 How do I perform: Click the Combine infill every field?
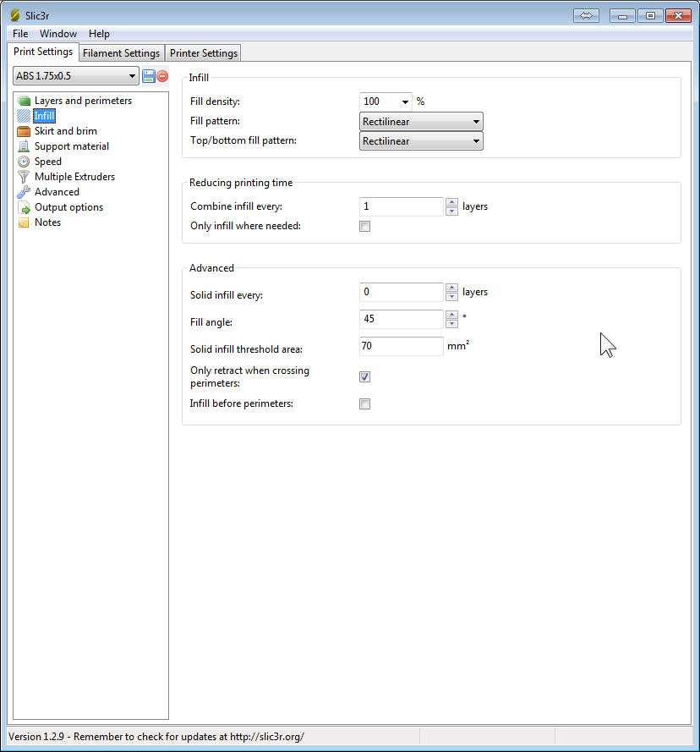point(402,206)
